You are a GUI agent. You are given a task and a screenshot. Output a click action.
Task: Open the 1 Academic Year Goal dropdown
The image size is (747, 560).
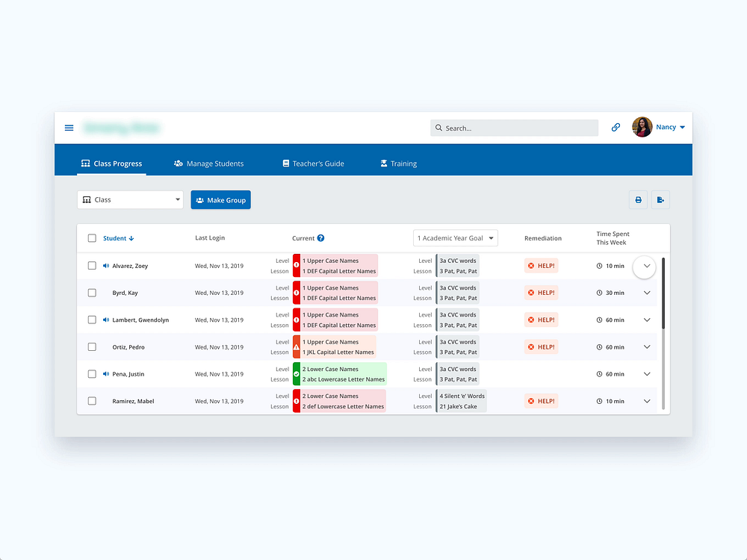(455, 238)
